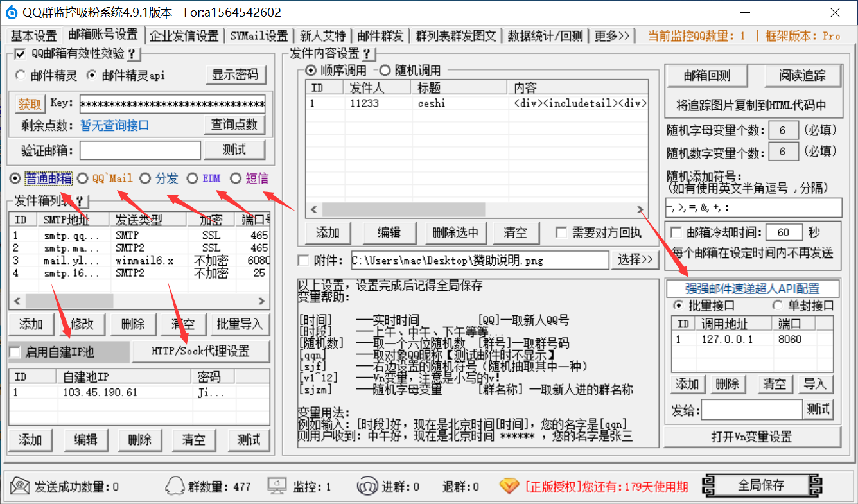The height and width of the screenshot is (504, 858).
Task: Select the smtp.qq... row in sender list
Action: (x=140, y=236)
